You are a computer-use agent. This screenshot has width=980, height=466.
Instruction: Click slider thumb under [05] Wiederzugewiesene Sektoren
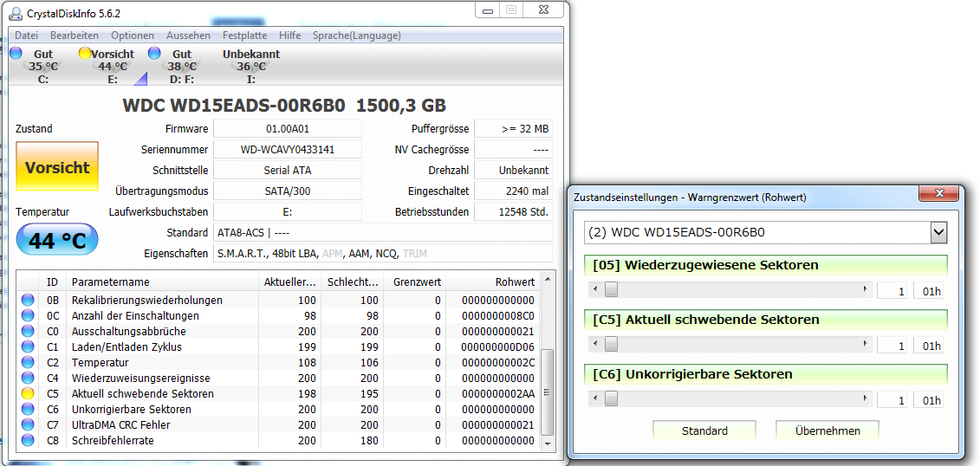pyautogui.click(x=611, y=290)
